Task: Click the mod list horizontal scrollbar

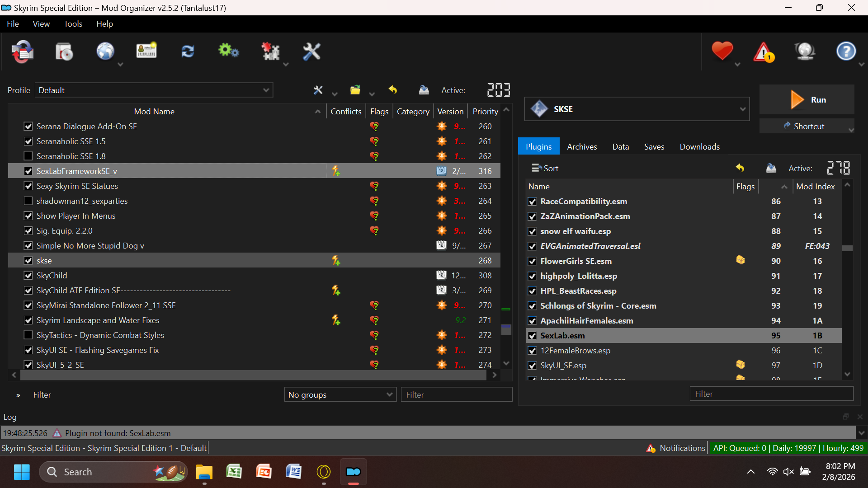Action: pyautogui.click(x=254, y=375)
